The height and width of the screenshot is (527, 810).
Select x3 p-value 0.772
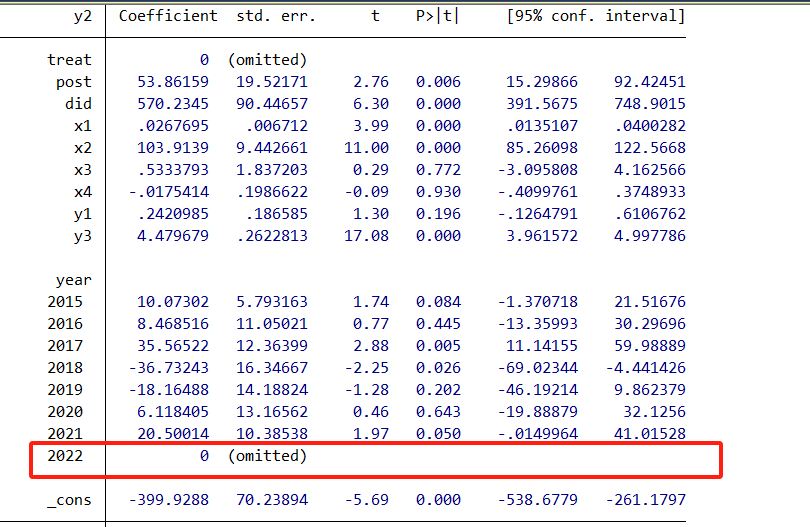438,170
